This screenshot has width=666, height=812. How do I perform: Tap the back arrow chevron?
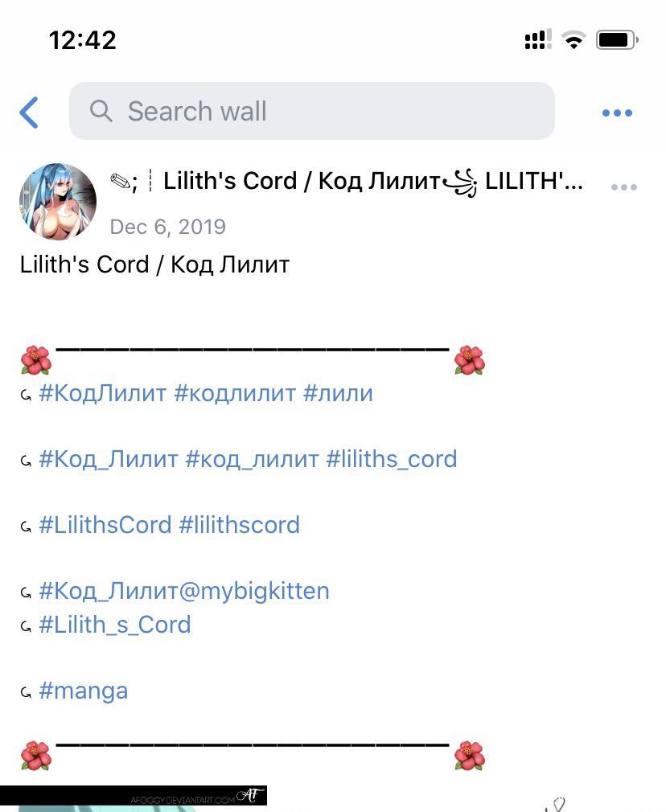(x=29, y=112)
